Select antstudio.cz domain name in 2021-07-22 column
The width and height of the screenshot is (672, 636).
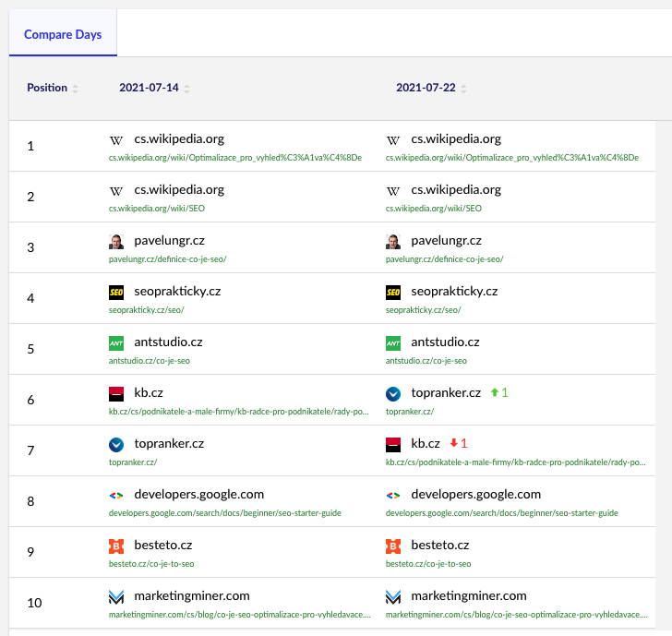445,342
